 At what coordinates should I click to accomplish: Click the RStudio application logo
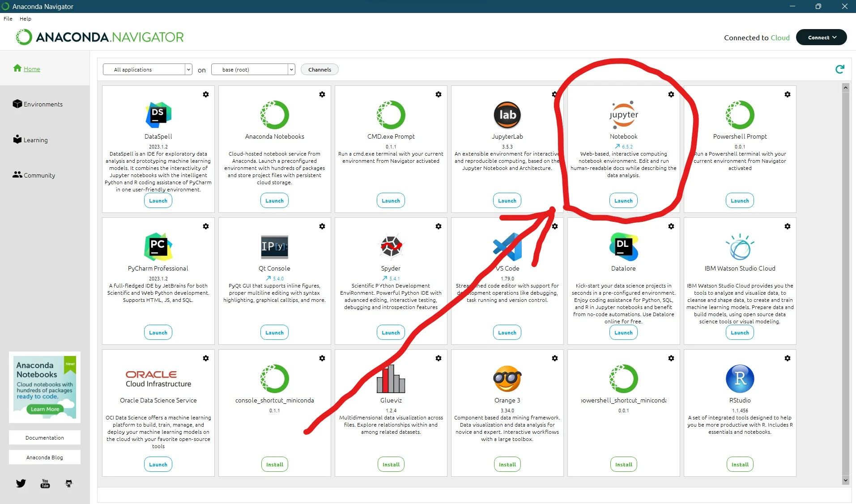740,378
